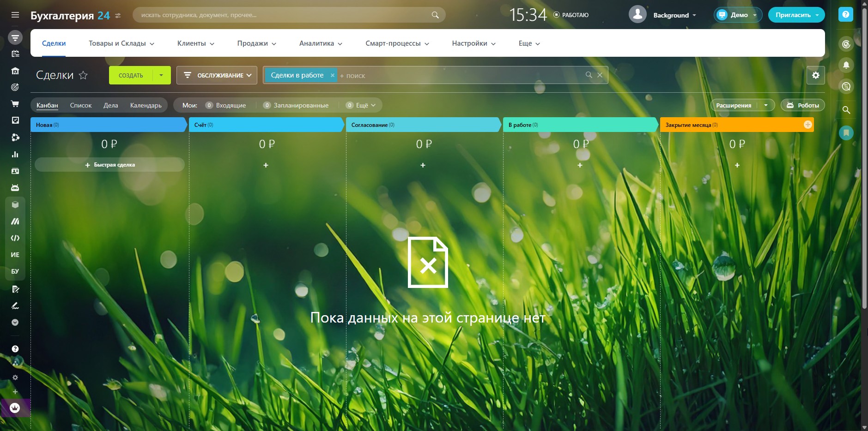Open the small gear settings icon in left sidebar
Viewport: 868px width, 431px height.
pos(15,377)
